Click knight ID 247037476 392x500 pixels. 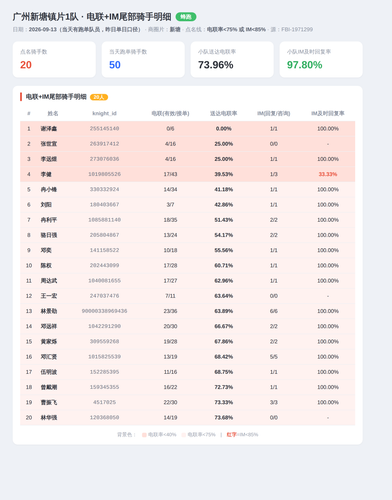(104, 296)
